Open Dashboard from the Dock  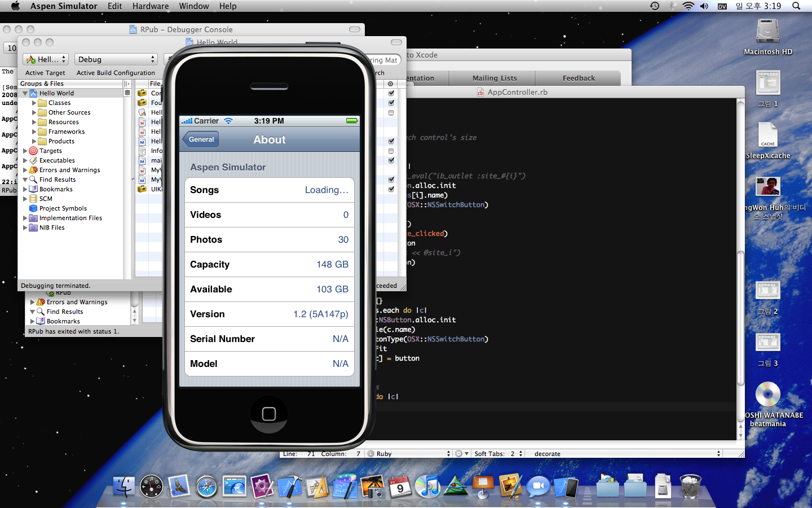(x=151, y=487)
